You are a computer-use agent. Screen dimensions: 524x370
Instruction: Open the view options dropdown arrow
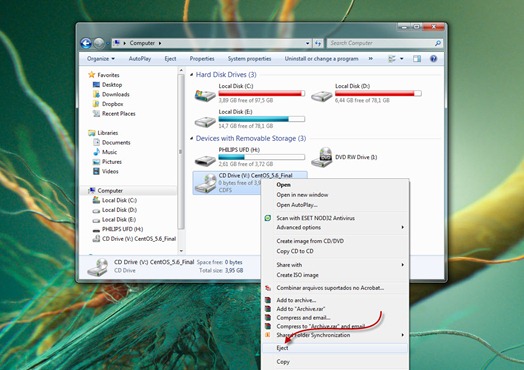(402, 59)
